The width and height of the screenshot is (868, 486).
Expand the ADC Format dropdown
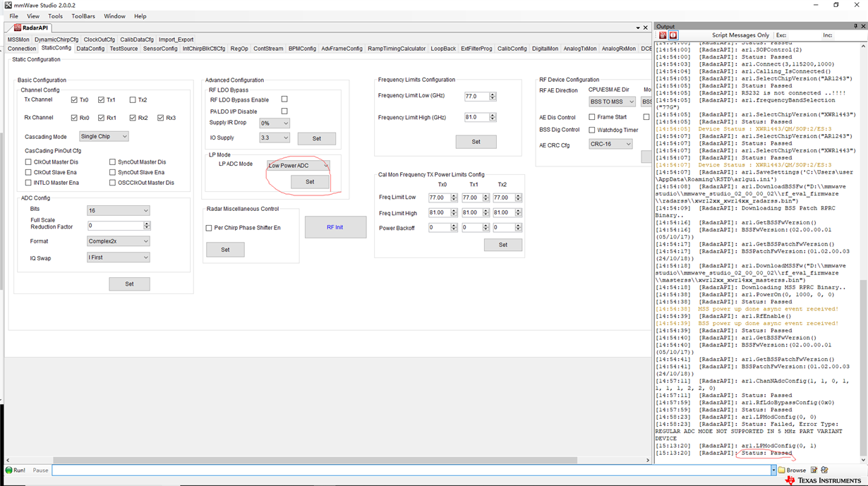point(118,241)
